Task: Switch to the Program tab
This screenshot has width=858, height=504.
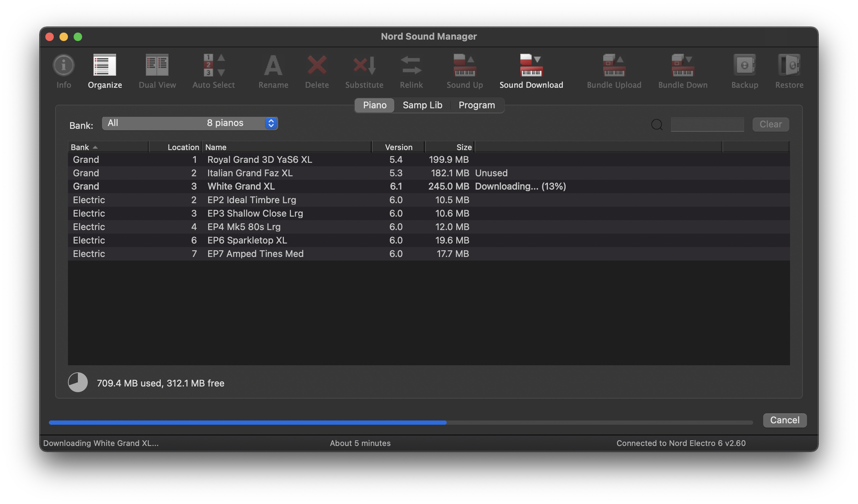Action: pyautogui.click(x=476, y=105)
